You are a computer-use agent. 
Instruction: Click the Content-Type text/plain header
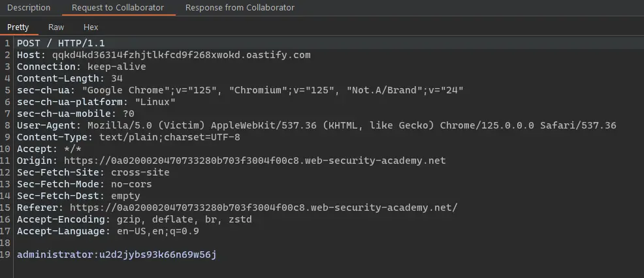(x=128, y=137)
